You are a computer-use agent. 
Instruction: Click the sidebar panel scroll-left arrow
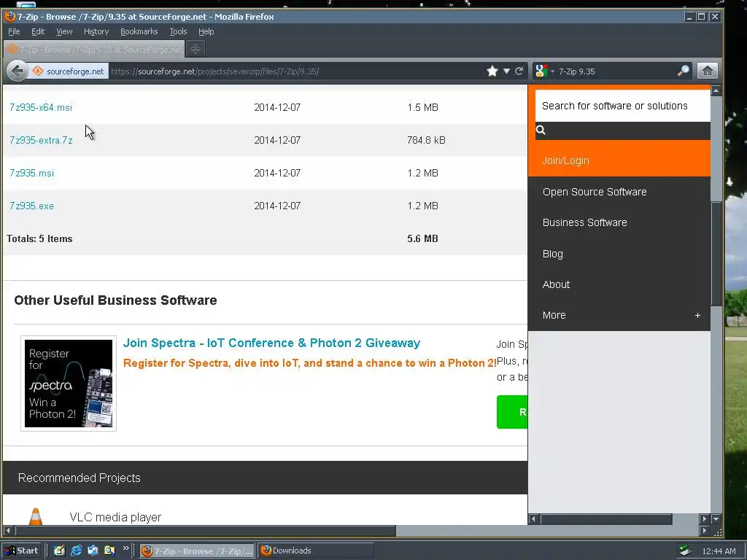[x=533, y=519]
